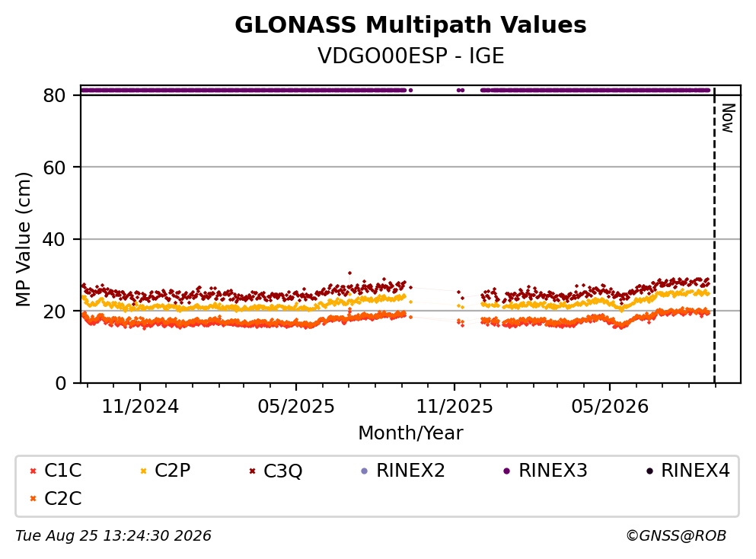The width and height of the screenshot is (756, 559).
Task: Select the C1C legend label
Action: 62,471
